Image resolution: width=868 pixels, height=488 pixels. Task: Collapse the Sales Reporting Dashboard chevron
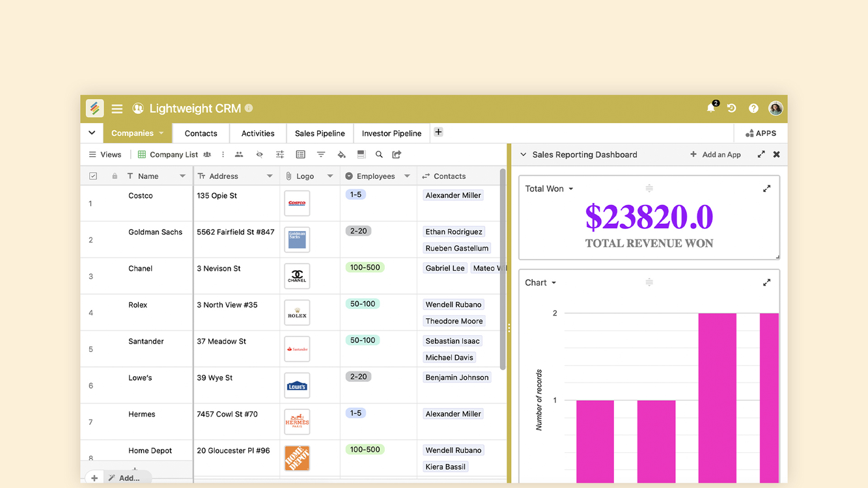[x=523, y=155]
